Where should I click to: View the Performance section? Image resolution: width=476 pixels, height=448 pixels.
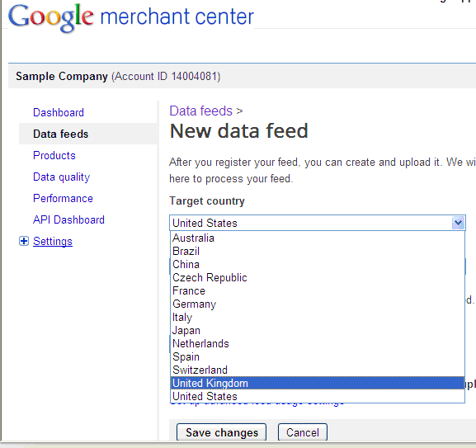64,198
